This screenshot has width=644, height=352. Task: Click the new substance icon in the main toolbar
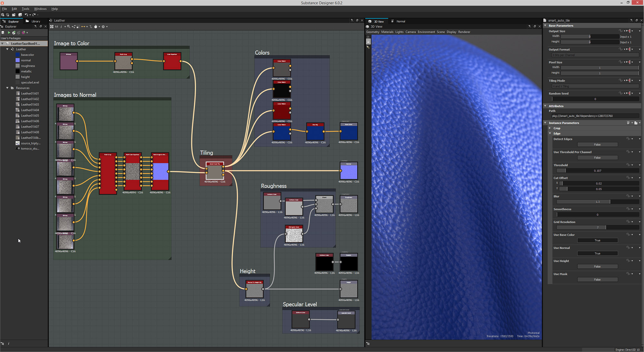point(3,15)
